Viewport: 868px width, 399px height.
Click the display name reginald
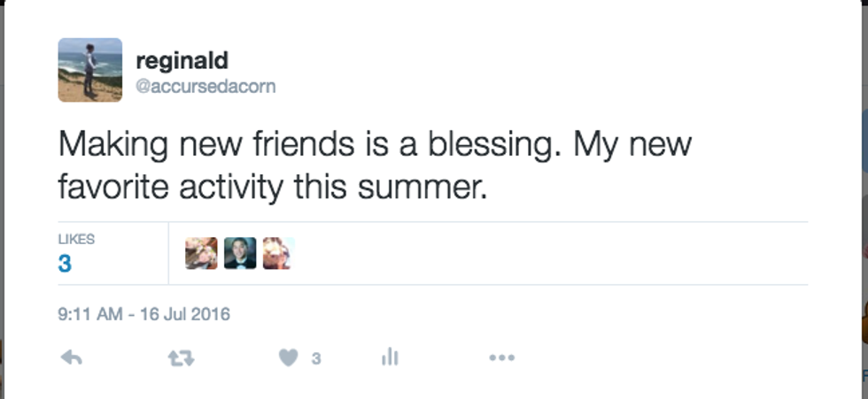click(182, 61)
